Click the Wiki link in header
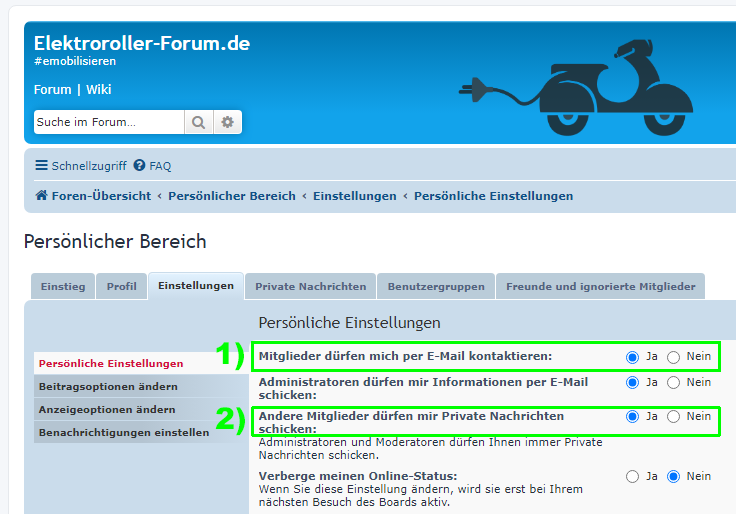This screenshot has height=514, width=736. pos(98,90)
